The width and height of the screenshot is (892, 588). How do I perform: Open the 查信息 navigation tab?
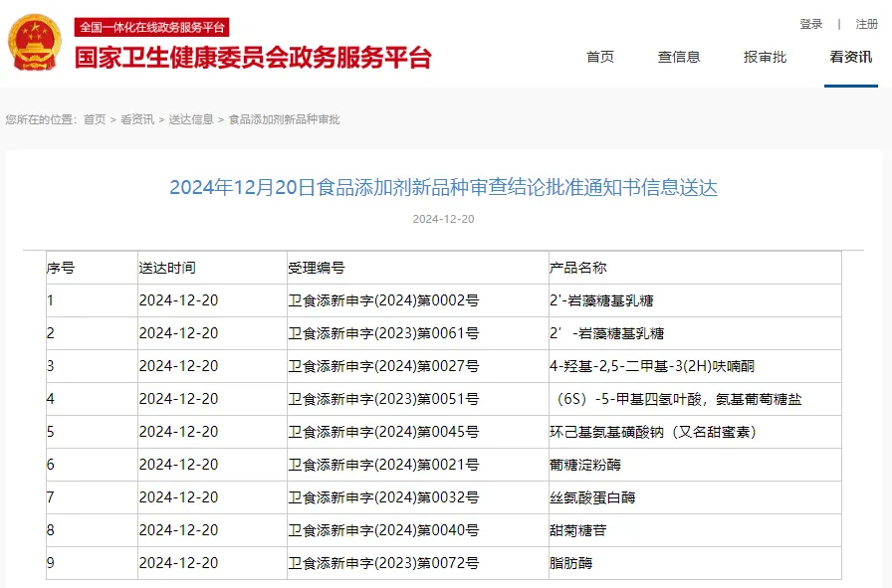679,57
